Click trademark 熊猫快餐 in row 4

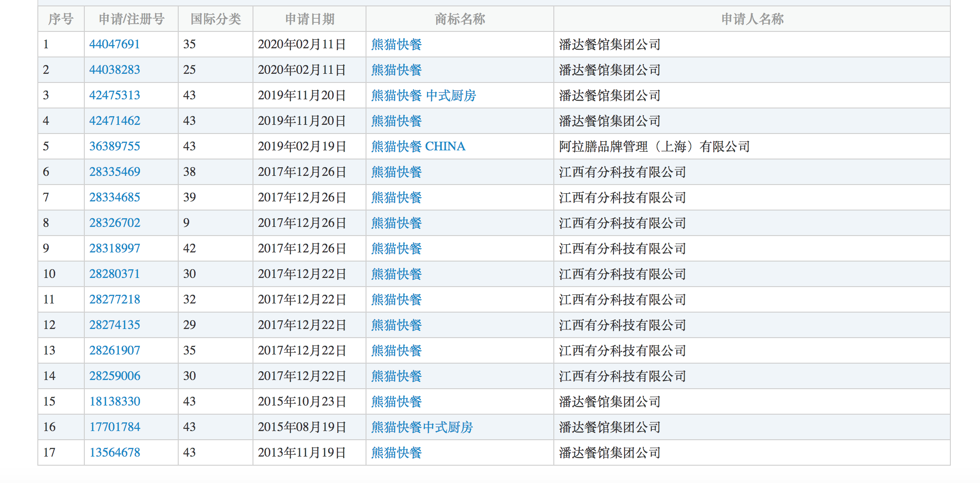pyautogui.click(x=397, y=121)
